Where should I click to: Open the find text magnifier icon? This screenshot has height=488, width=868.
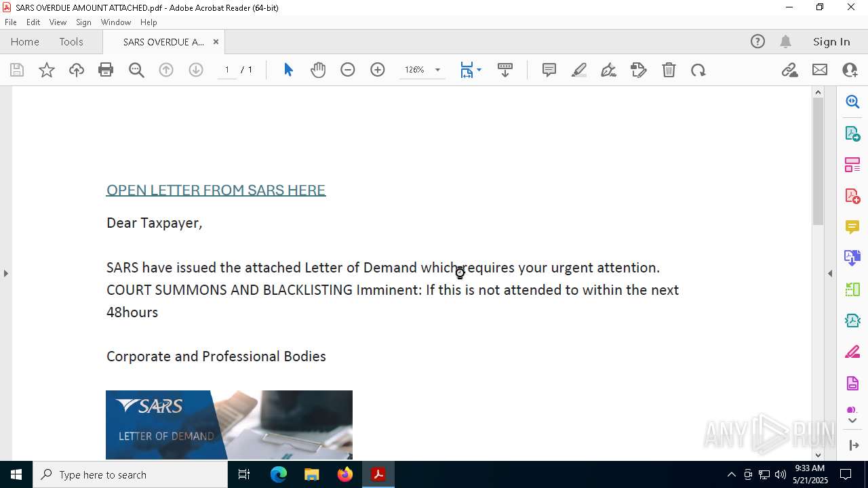point(136,70)
